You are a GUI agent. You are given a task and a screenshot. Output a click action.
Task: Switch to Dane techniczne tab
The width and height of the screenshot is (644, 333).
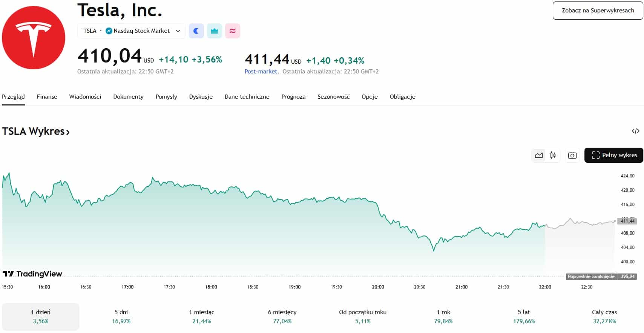coord(247,97)
